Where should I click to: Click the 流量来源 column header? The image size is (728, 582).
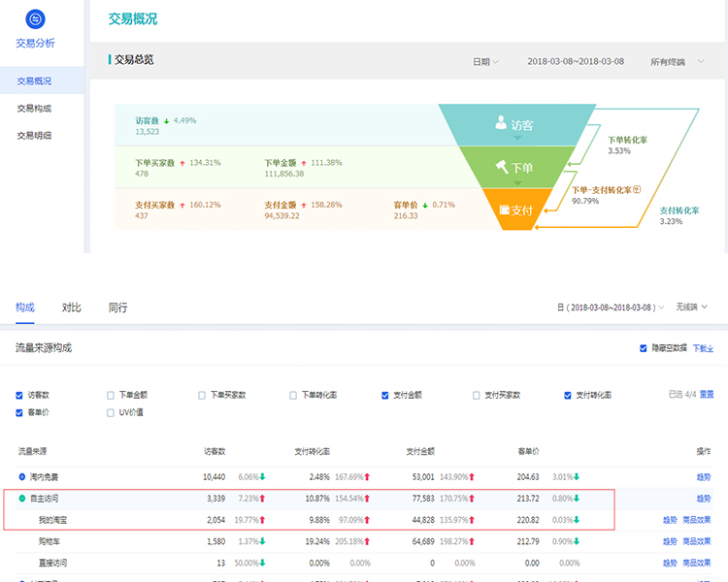32,451
